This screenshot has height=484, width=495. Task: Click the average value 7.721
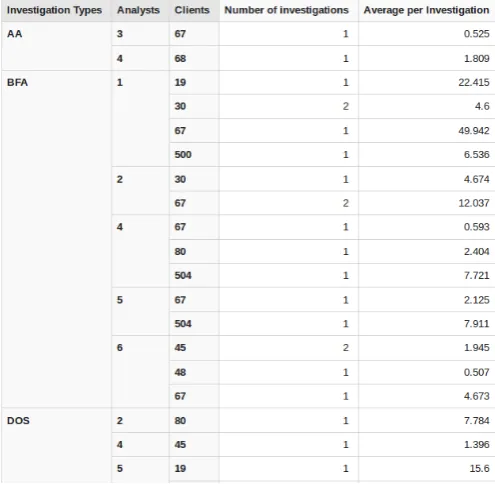point(477,276)
